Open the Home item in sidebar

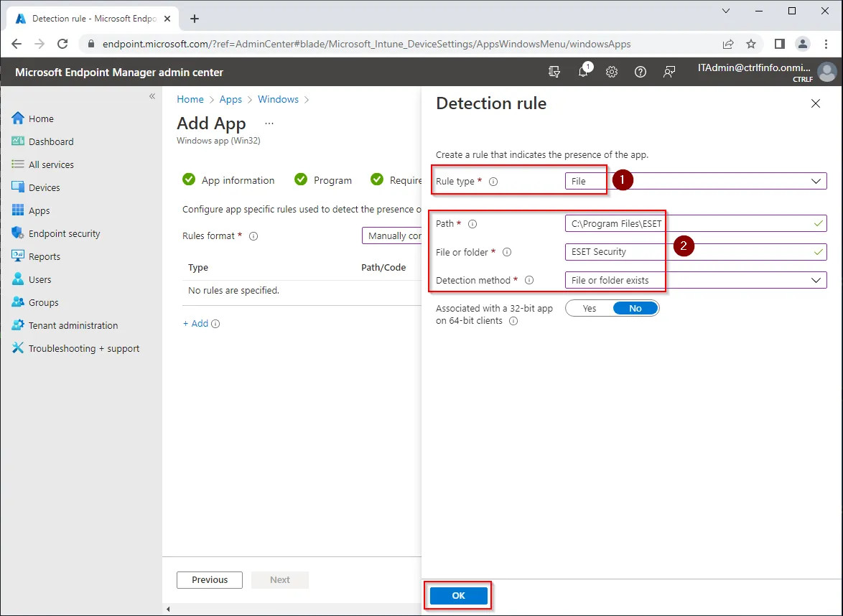33,118
